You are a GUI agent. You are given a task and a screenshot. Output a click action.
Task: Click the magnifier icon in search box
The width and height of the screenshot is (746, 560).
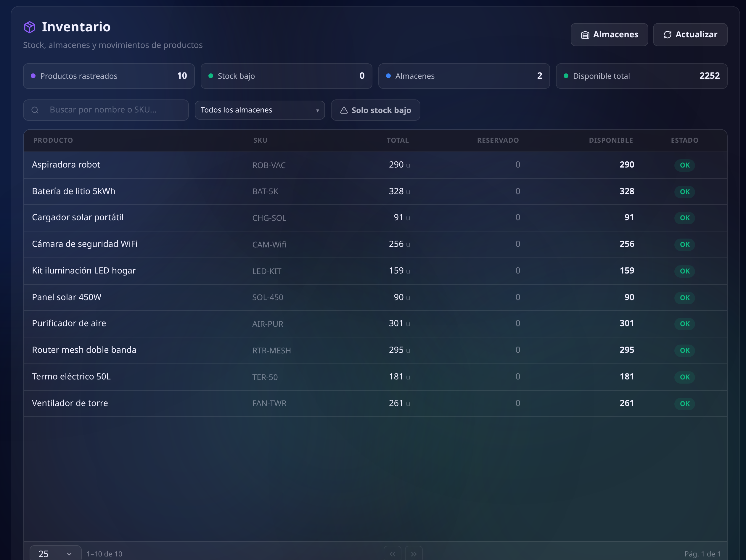[35, 110]
